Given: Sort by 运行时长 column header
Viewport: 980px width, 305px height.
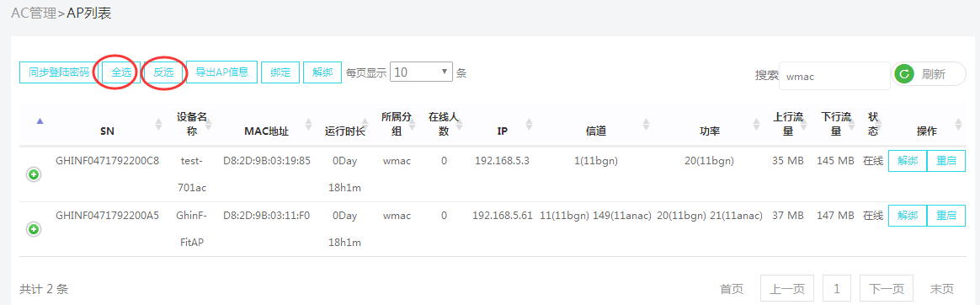Looking at the screenshot, I should [344, 131].
